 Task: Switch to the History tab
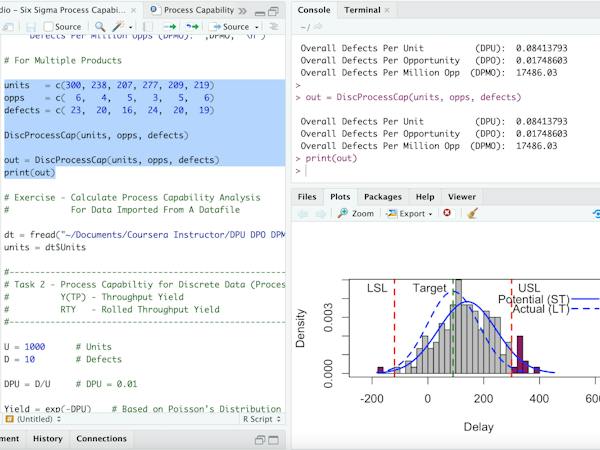click(x=47, y=439)
